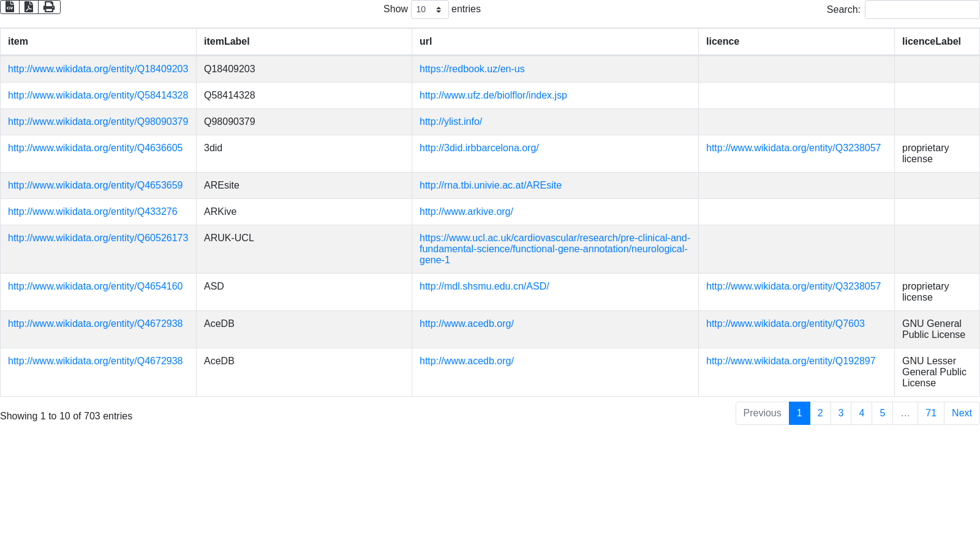This screenshot has width=980, height=551.
Task: Open wikidata entity Q4636605 link
Action: (x=95, y=148)
